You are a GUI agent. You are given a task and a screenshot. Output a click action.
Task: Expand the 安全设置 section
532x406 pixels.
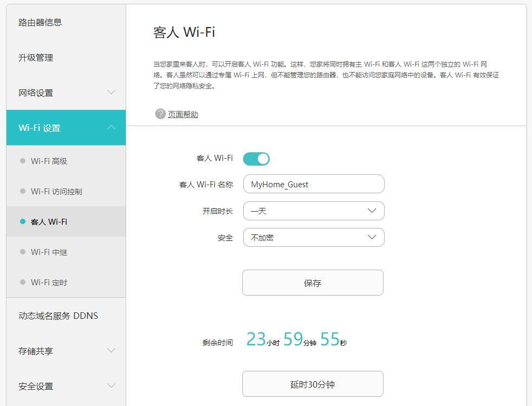coord(66,386)
